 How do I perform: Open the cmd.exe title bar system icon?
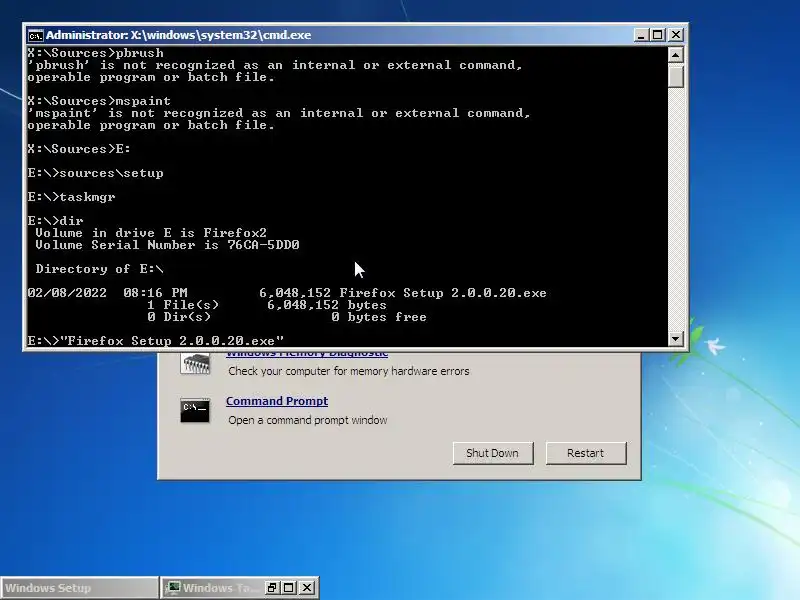(36, 35)
